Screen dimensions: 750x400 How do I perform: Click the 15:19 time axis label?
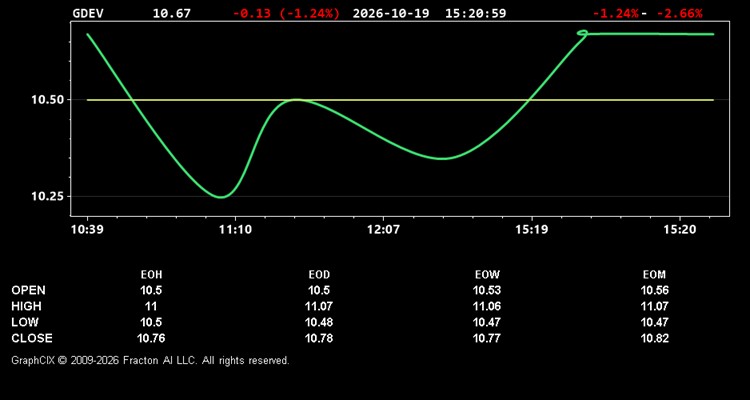531,230
